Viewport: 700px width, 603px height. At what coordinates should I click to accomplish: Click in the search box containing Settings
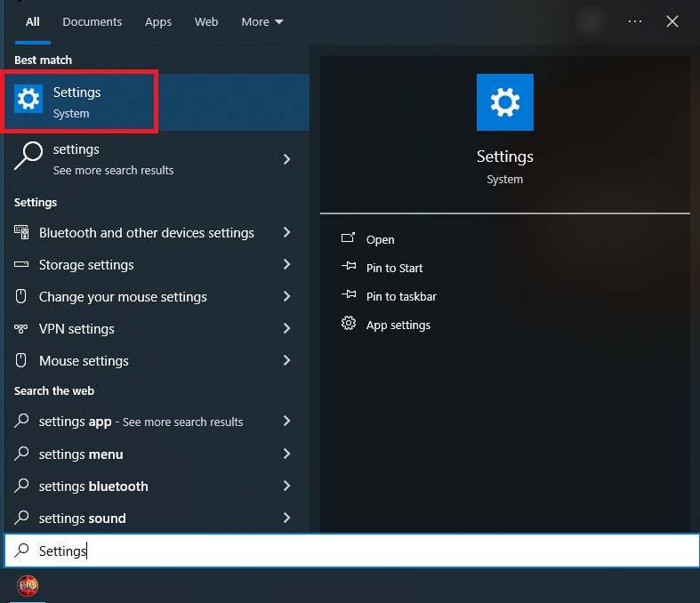click(x=356, y=551)
